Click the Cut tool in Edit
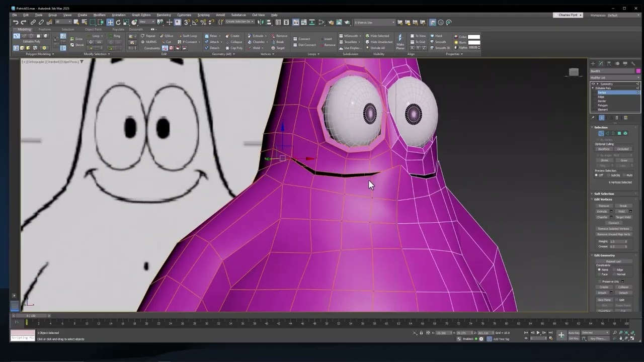Viewport: 644px width, 362px height. click(167, 42)
